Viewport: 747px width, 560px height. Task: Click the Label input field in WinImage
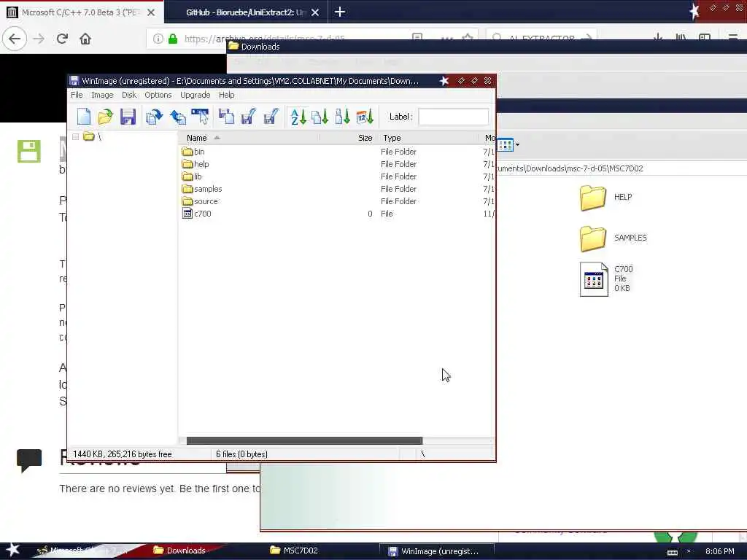[x=454, y=117]
